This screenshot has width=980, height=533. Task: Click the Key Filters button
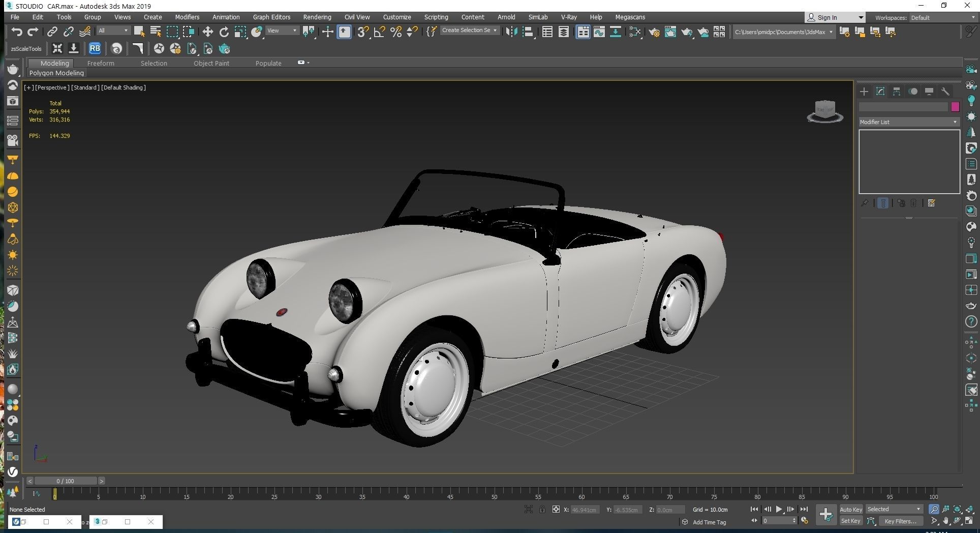click(x=900, y=521)
